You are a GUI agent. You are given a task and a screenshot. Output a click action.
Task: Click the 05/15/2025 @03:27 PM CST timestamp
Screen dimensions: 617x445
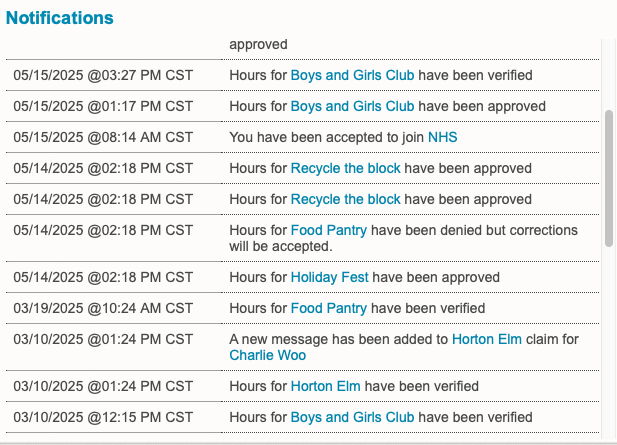[x=103, y=75]
